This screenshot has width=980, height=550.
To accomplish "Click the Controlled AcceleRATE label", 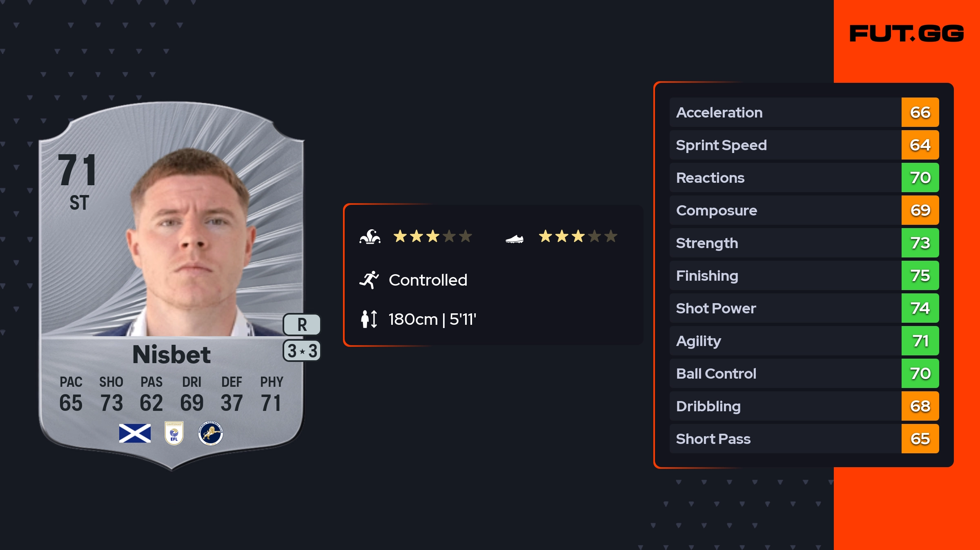I will [428, 280].
